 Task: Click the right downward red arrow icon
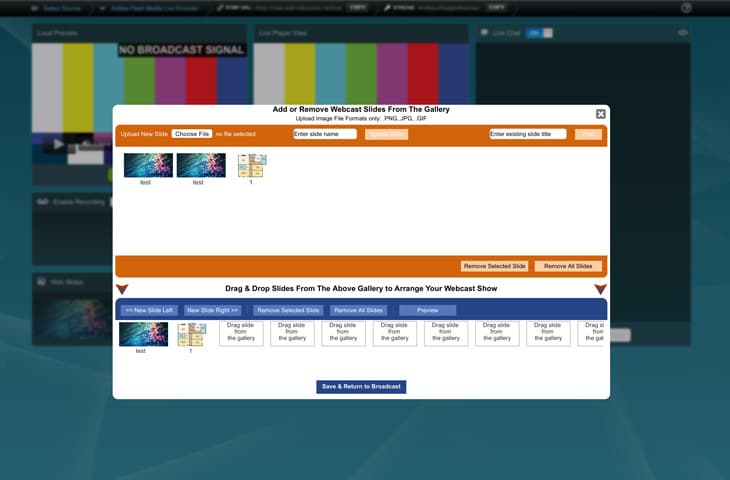tap(600, 289)
